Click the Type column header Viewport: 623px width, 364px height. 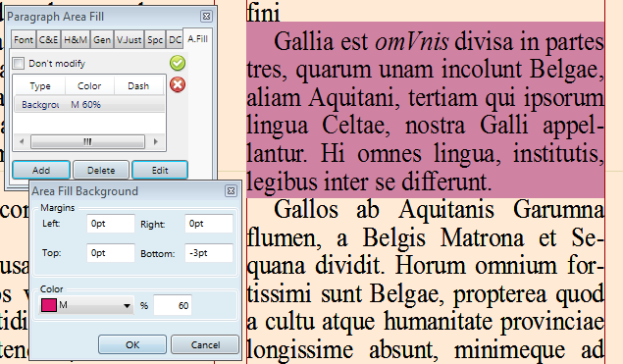[x=40, y=85]
